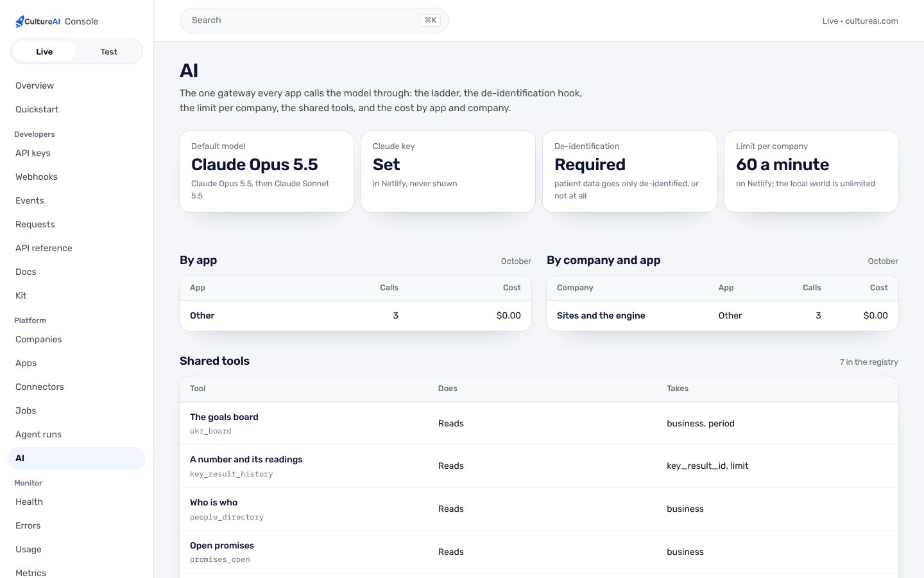Click the Open promises tool row

539,552
